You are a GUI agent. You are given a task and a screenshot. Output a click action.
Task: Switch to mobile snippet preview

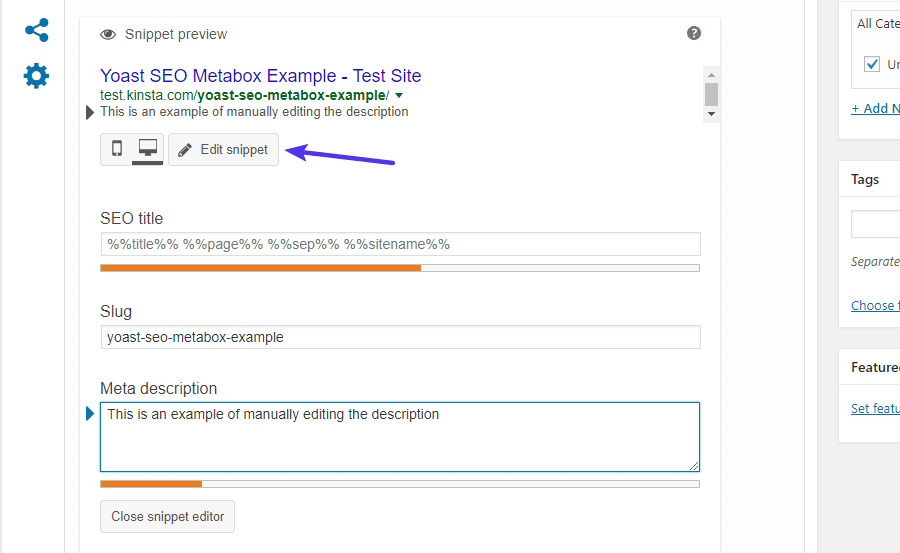coord(117,149)
